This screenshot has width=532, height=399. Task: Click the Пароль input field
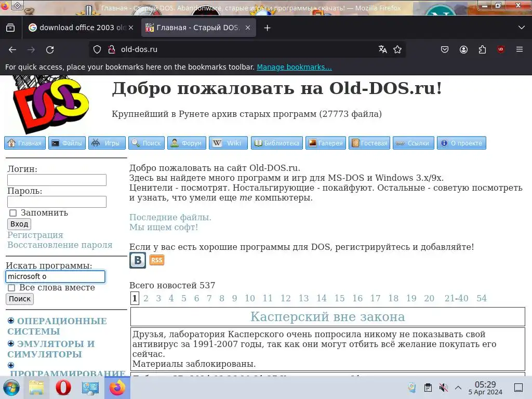(57, 202)
